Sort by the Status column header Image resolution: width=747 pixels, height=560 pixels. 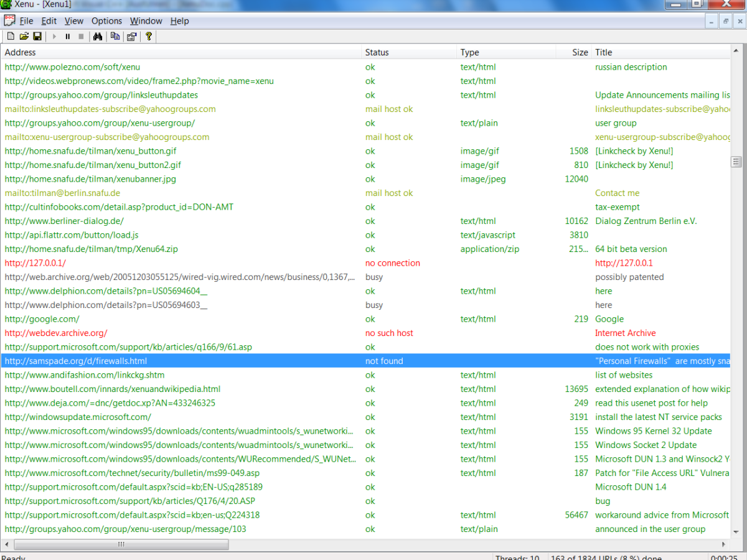pyautogui.click(x=409, y=52)
